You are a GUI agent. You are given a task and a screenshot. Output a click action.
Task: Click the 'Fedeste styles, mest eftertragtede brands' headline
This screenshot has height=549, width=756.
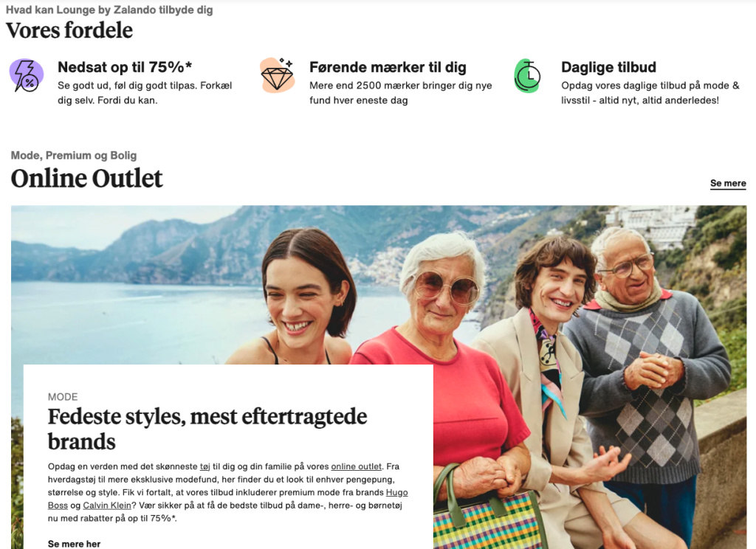coord(207,429)
